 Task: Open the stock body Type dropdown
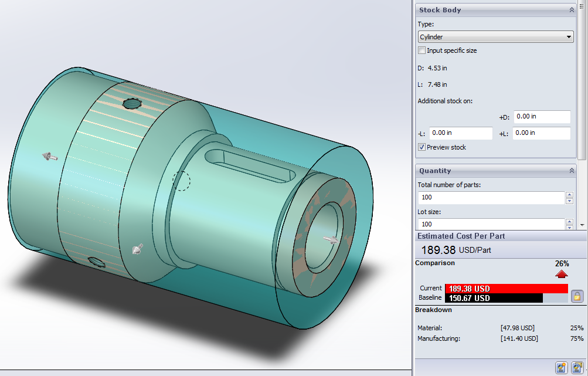[567, 36]
